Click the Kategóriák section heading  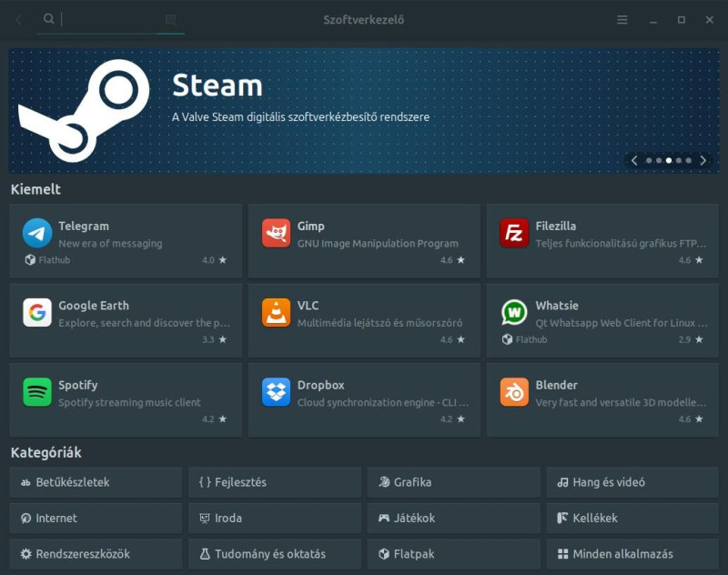point(46,452)
